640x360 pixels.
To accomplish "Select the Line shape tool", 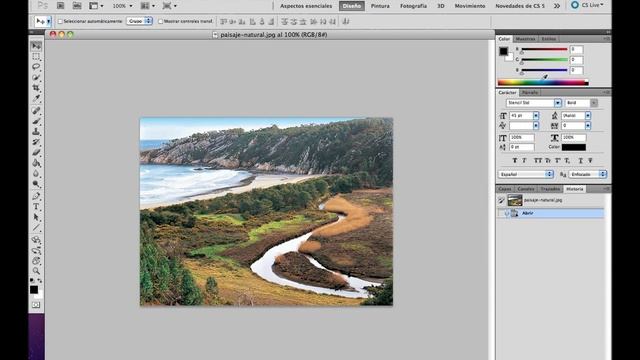I will pyautogui.click(x=36, y=228).
